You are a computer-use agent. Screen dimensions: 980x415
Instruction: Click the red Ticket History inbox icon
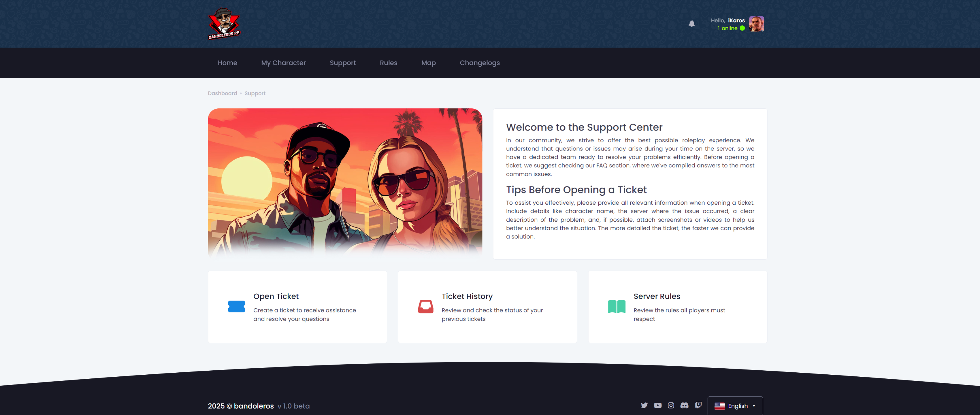pyautogui.click(x=426, y=306)
